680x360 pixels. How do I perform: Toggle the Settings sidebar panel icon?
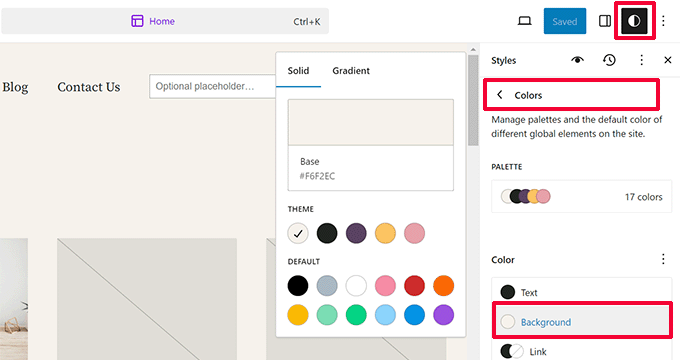pyautogui.click(x=605, y=21)
